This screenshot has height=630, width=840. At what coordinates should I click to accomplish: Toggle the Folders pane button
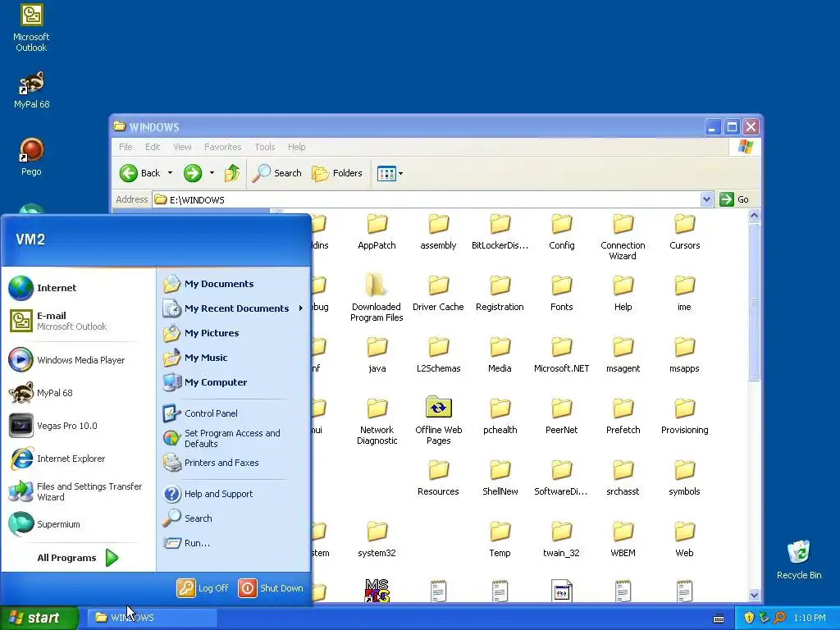point(337,173)
